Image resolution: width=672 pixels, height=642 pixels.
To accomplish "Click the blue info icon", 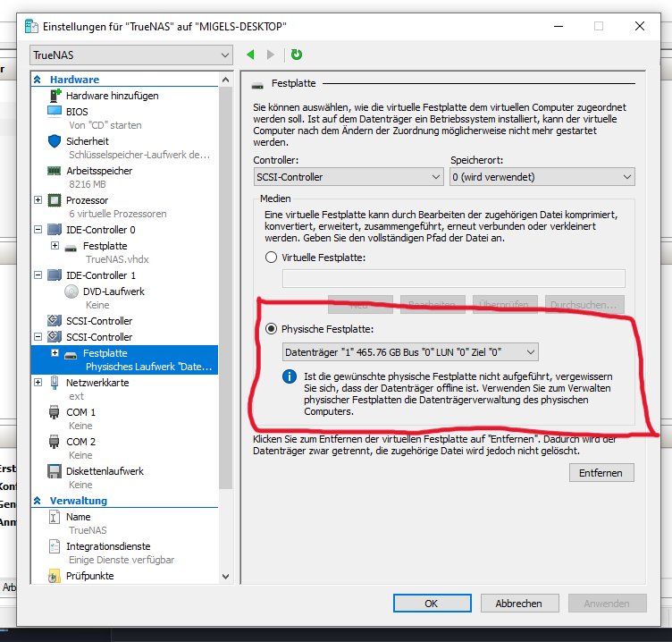I will click(x=290, y=376).
